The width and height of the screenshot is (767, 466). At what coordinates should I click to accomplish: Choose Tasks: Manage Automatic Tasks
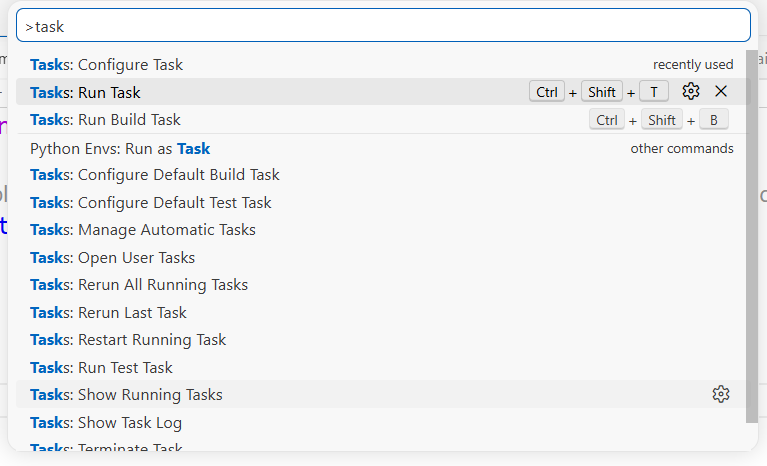click(x=383, y=230)
